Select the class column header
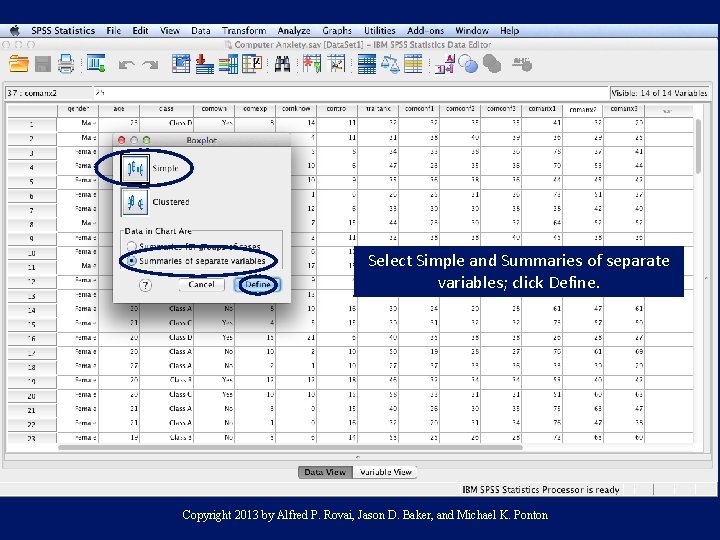Screen dimensions: 720x540 166,109
